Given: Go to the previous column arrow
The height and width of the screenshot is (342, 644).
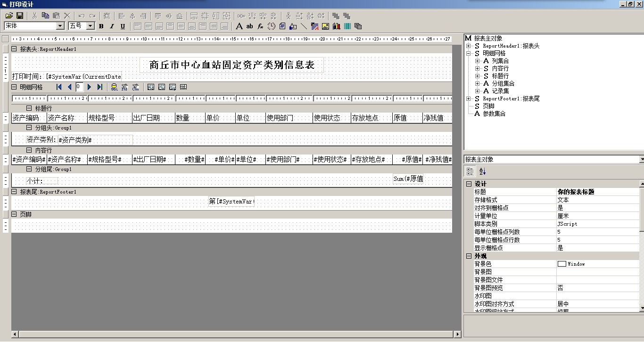Looking at the screenshot, I should (70, 87).
